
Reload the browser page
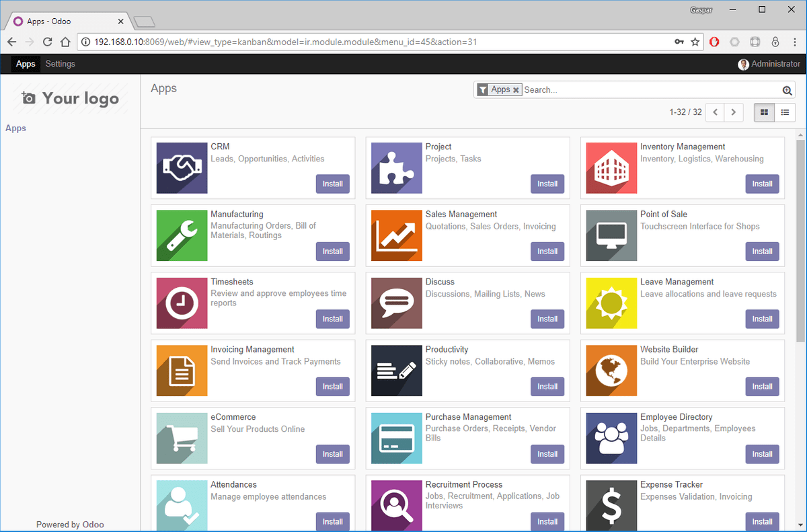point(47,42)
